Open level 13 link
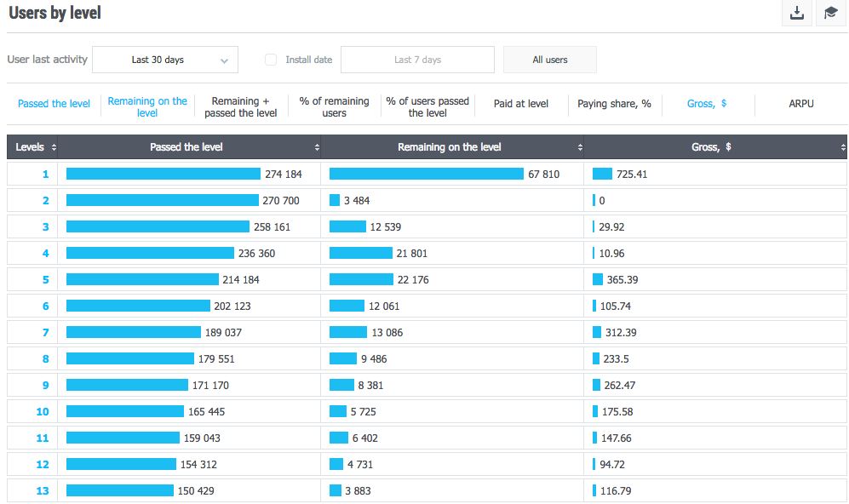Screen dimensions: 849x504 (43, 490)
